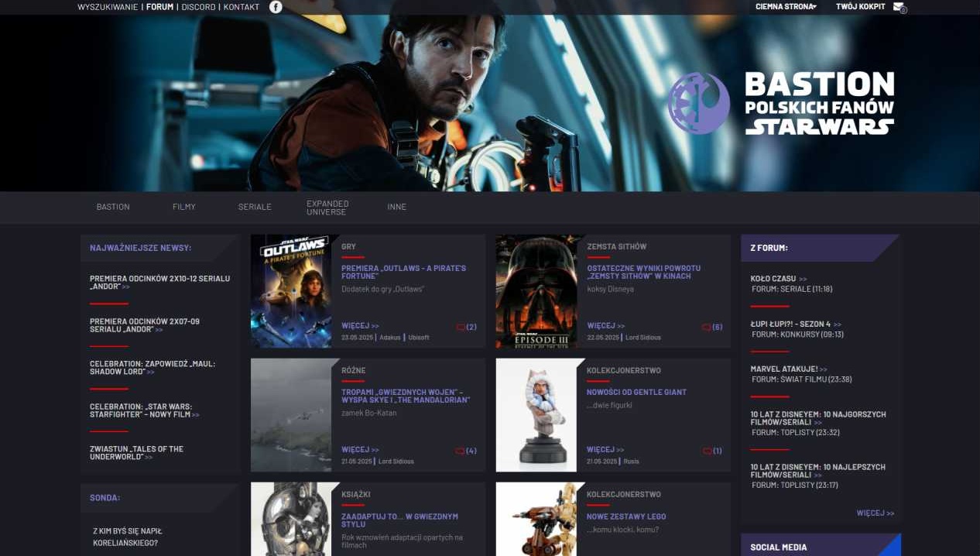Click the Książki category label

pyautogui.click(x=356, y=495)
